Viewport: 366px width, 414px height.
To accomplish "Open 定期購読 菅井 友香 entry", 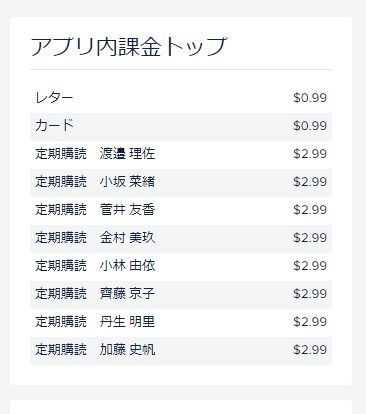I will (181, 211).
